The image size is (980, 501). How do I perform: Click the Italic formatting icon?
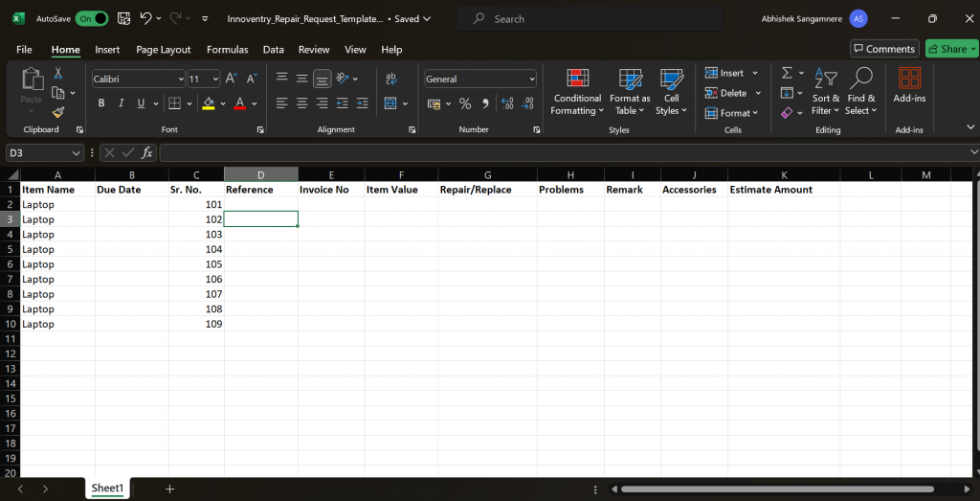coord(122,103)
